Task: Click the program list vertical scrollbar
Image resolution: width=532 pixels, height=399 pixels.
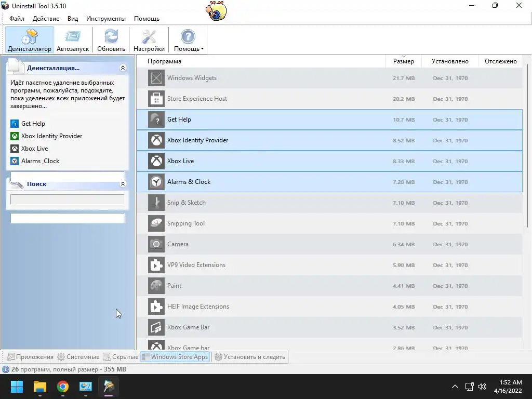Action: tap(527, 146)
